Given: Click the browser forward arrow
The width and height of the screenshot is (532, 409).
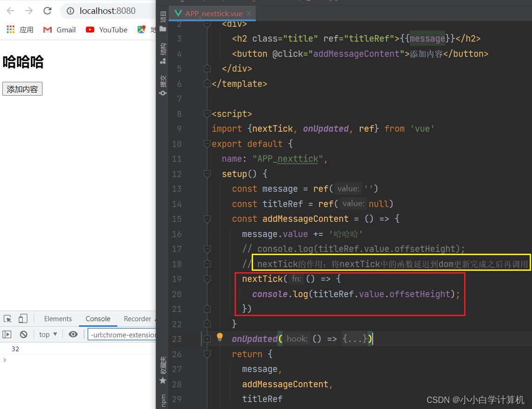Looking at the screenshot, I should click(x=29, y=11).
